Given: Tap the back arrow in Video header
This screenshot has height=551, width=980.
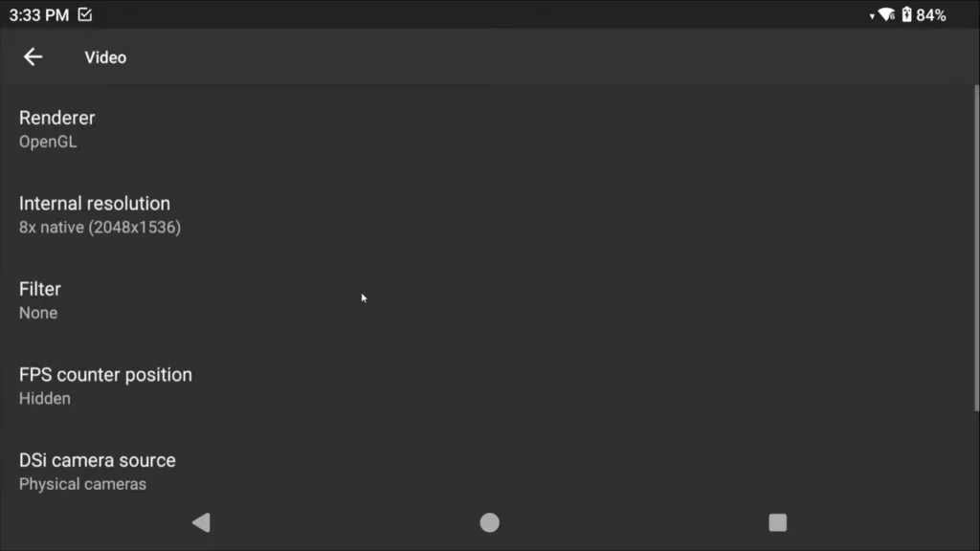Looking at the screenshot, I should pyautogui.click(x=33, y=56).
